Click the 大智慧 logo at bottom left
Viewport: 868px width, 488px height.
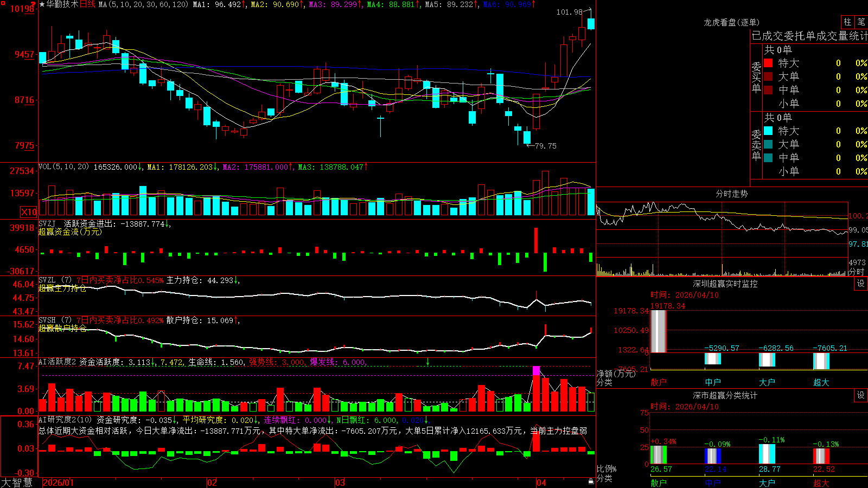(17, 482)
